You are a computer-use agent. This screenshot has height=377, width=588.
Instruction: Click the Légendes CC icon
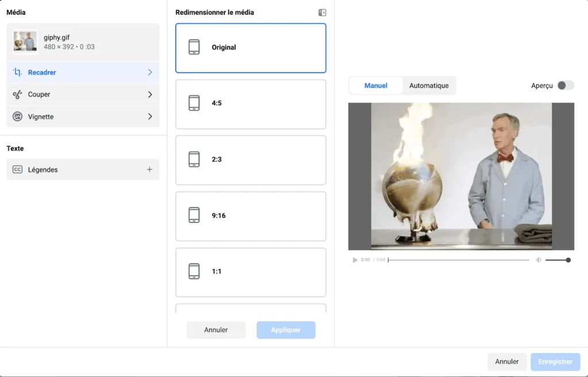[x=17, y=170]
